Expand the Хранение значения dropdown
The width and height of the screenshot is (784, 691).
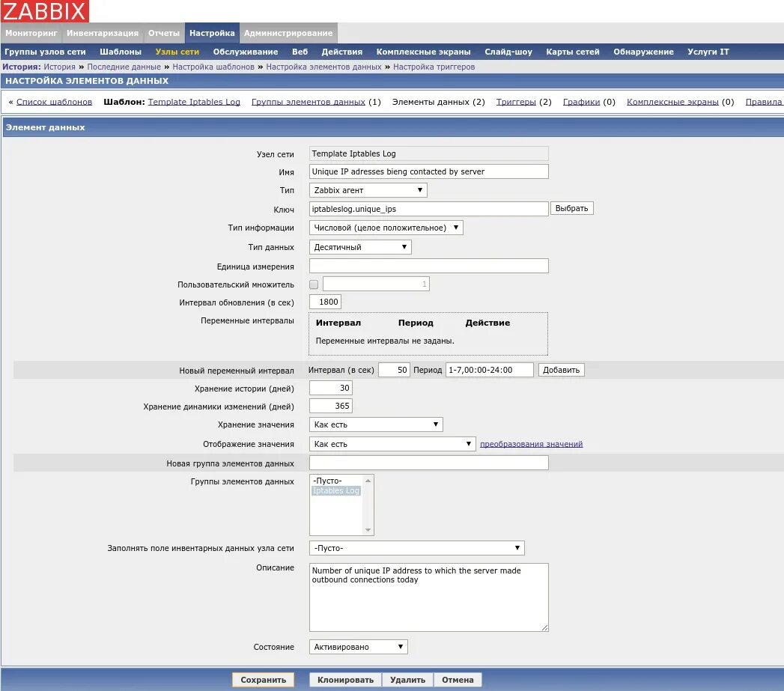376,424
